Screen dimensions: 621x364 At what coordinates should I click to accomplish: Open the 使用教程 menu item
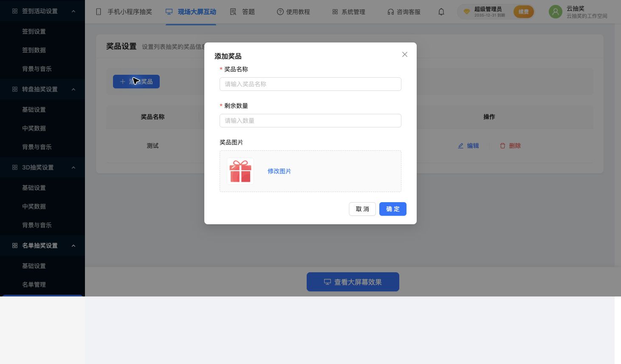293,12
